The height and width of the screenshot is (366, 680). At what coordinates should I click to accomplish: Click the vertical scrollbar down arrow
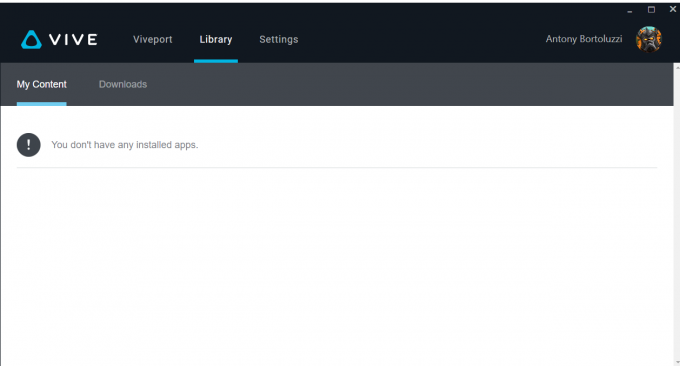(677, 362)
